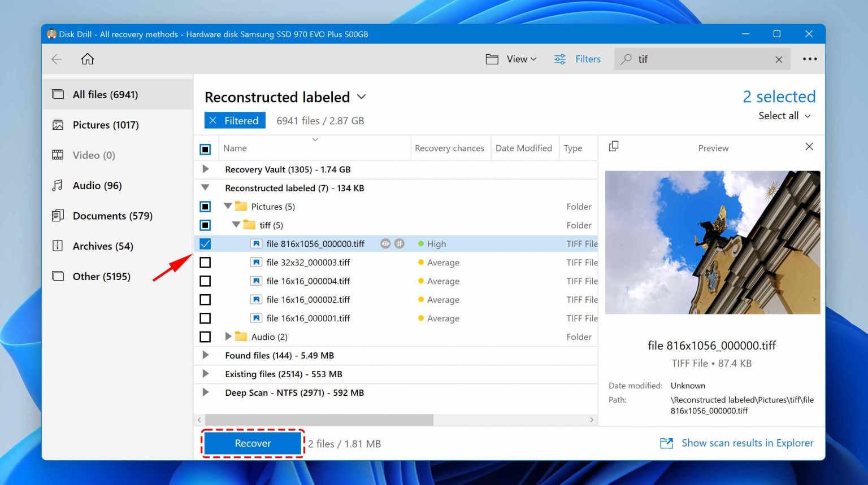The height and width of the screenshot is (485, 868).
Task: Open the three-dot more options menu
Action: point(810,59)
